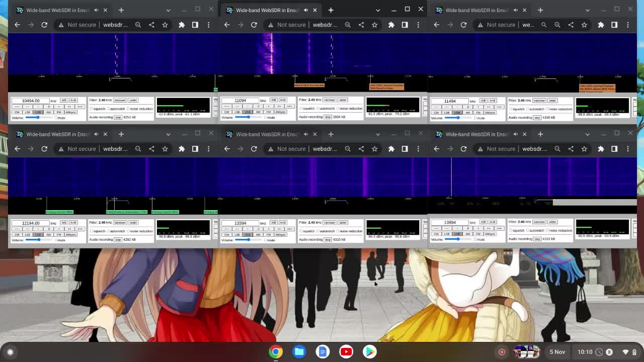Click share icon in the 13894 kHz window
The height and width of the screenshot is (362, 644).
click(x=571, y=149)
